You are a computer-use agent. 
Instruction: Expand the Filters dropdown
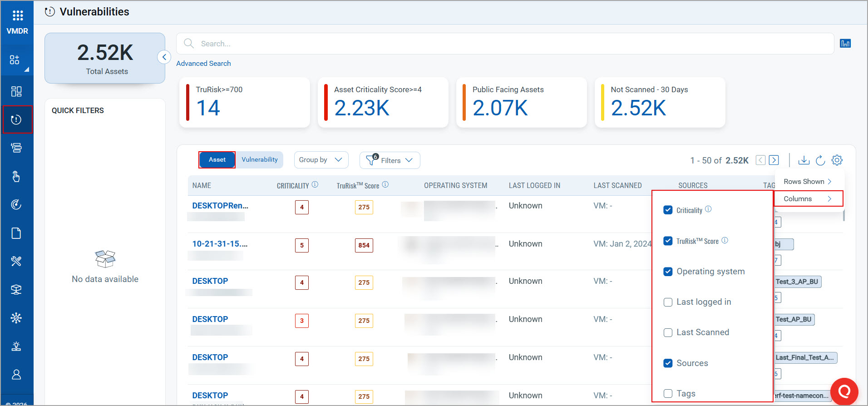coord(390,160)
